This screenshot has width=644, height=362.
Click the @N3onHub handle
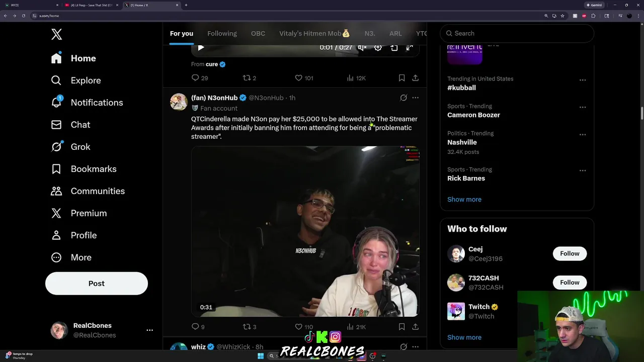click(x=266, y=98)
